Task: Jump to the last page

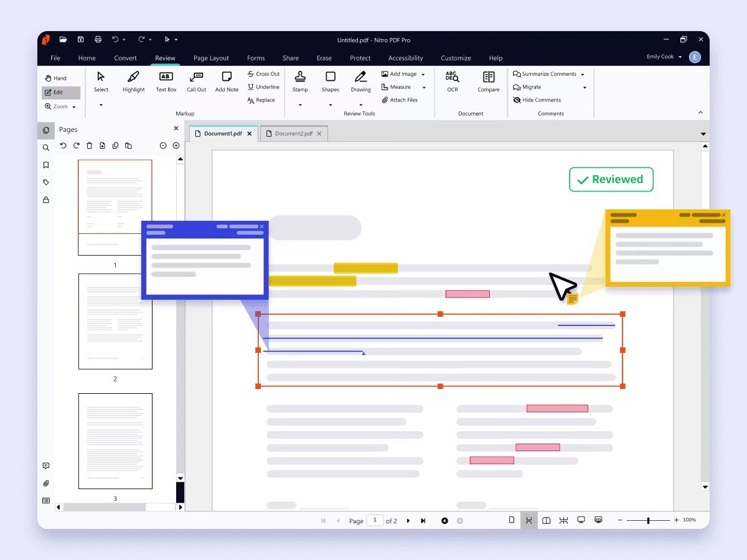Action: tap(423, 521)
